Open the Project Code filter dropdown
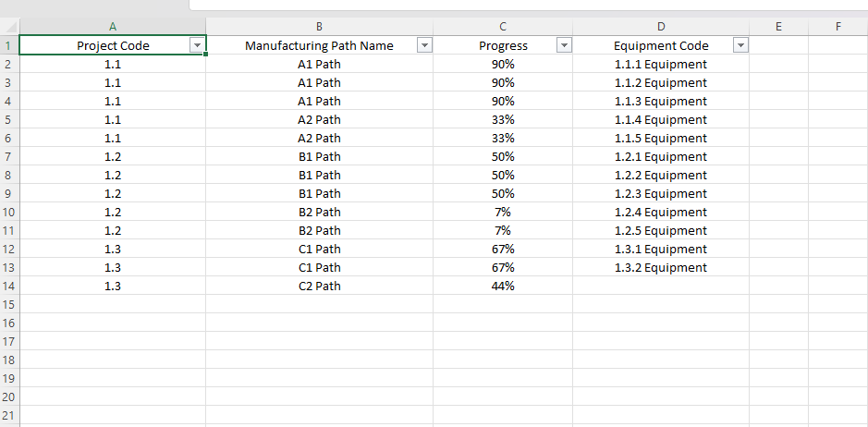 (197, 46)
